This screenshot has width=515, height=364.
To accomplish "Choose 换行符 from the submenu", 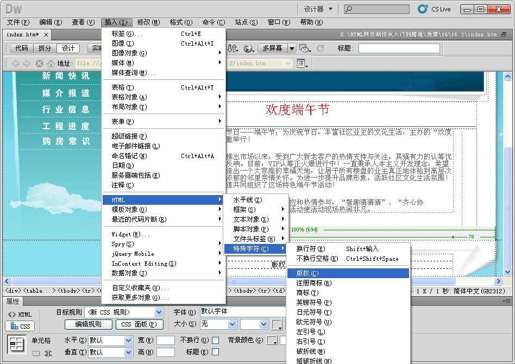I will [x=348, y=249].
